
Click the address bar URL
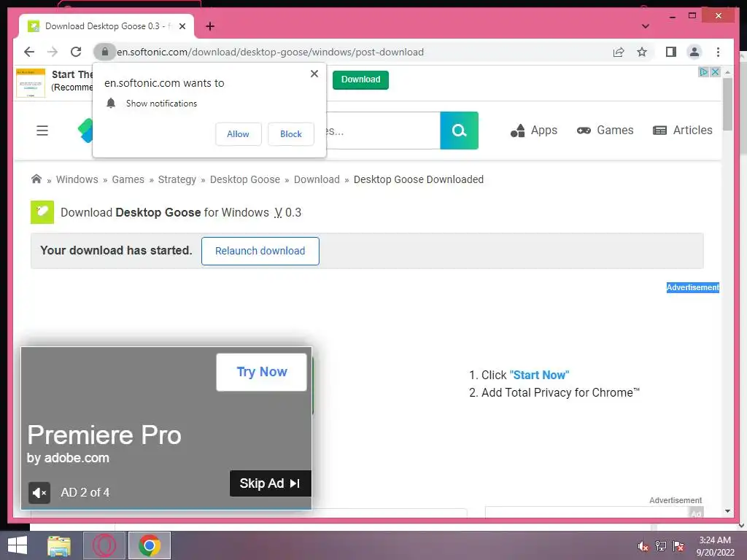270,52
